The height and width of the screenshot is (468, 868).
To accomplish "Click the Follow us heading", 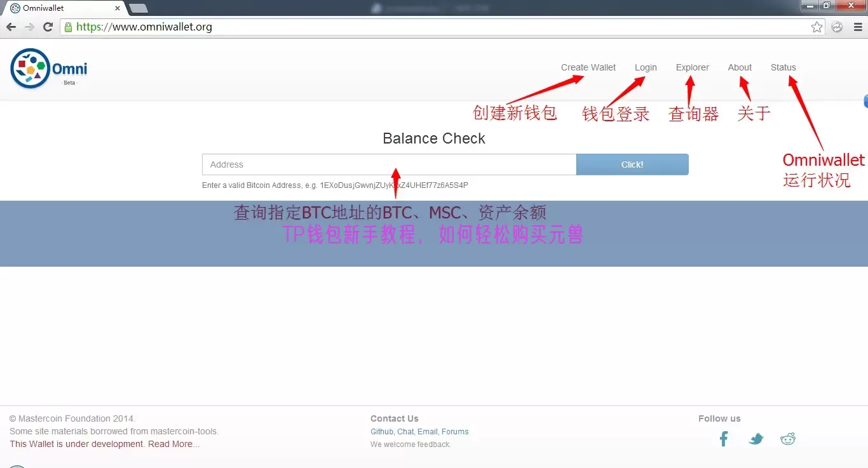I will coord(719,418).
